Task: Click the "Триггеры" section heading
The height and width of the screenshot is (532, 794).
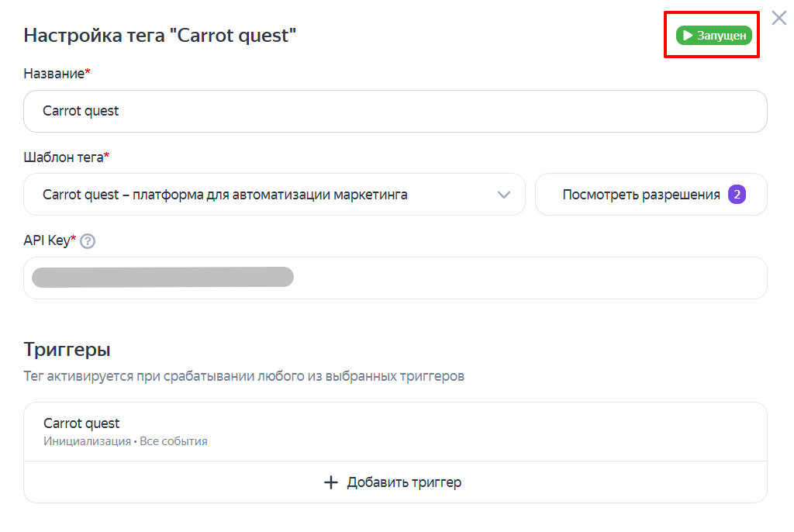Action: [x=67, y=347]
